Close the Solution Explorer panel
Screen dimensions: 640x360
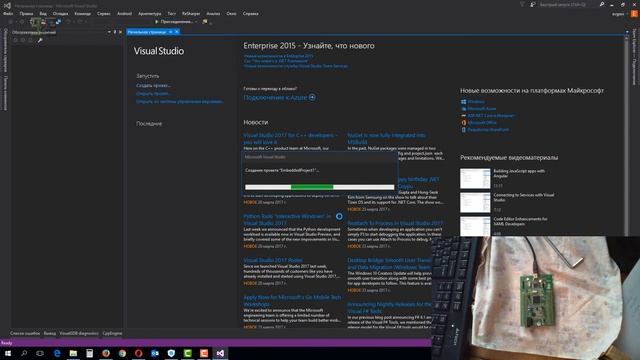[x=120, y=32]
